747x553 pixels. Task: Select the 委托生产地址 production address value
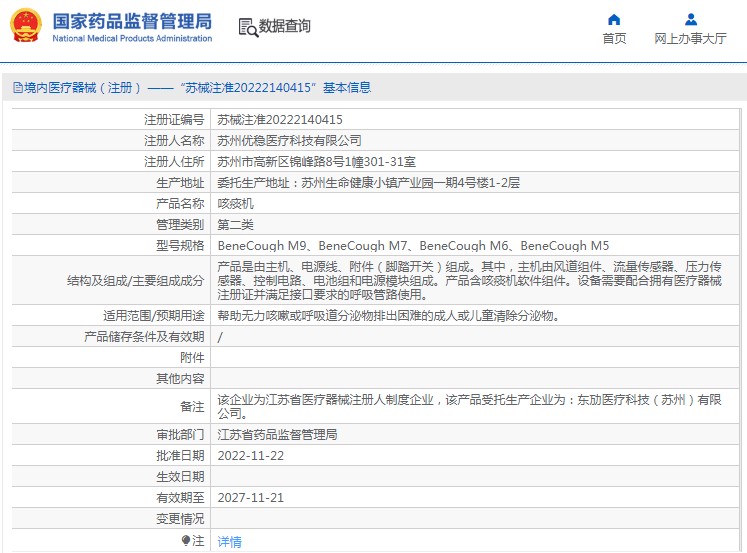tap(368, 183)
